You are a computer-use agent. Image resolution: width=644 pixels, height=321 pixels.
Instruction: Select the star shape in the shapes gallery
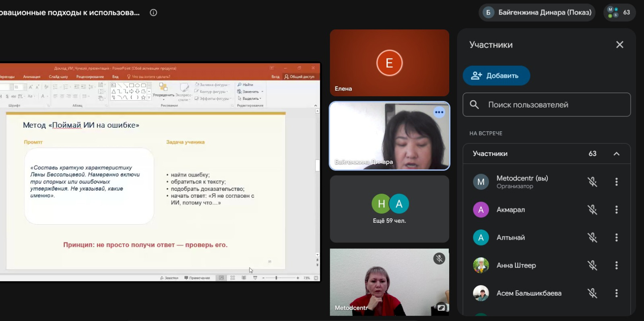point(143,97)
